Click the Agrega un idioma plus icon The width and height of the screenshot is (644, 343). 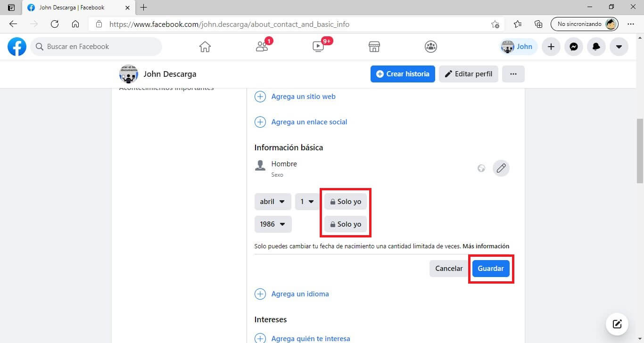260,294
